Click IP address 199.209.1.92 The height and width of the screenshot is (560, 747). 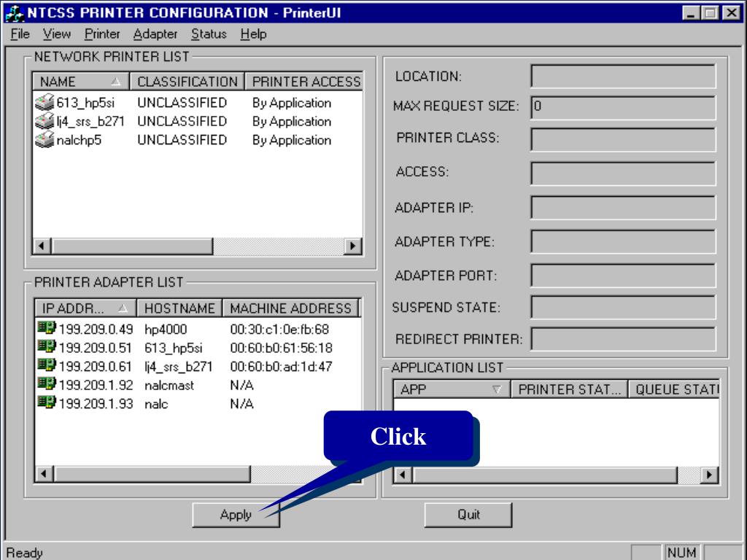pyautogui.click(x=96, y=385)
